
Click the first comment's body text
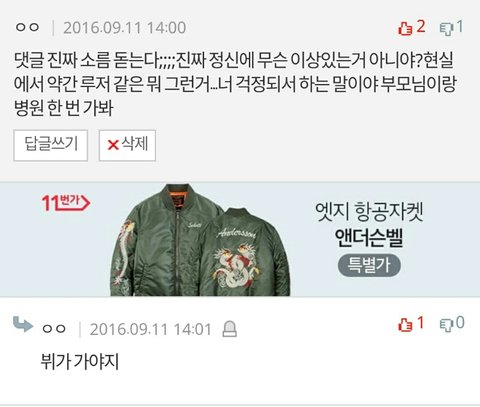coord(235,84)
